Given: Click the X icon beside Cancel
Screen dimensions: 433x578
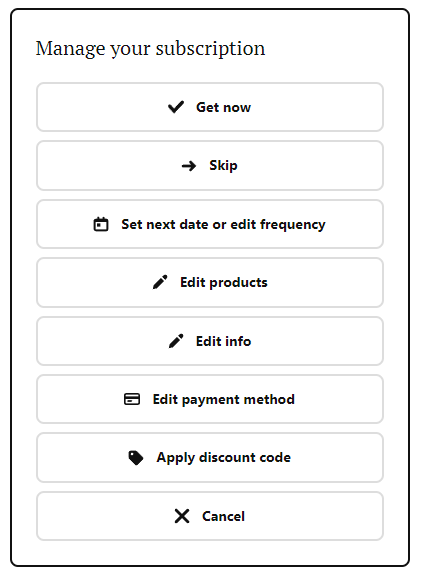Looking at the screenshot, I should point(182,516).
